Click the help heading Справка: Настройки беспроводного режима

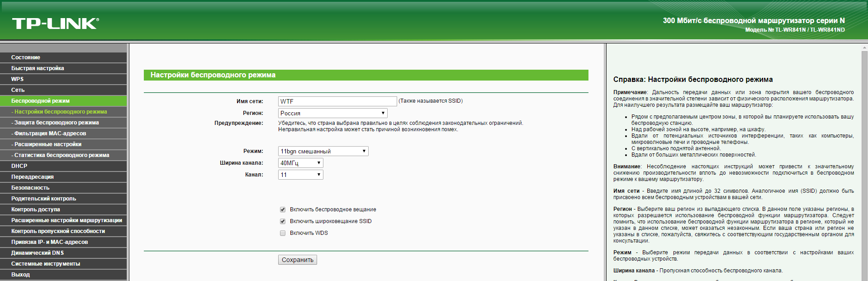coord(693,80)
